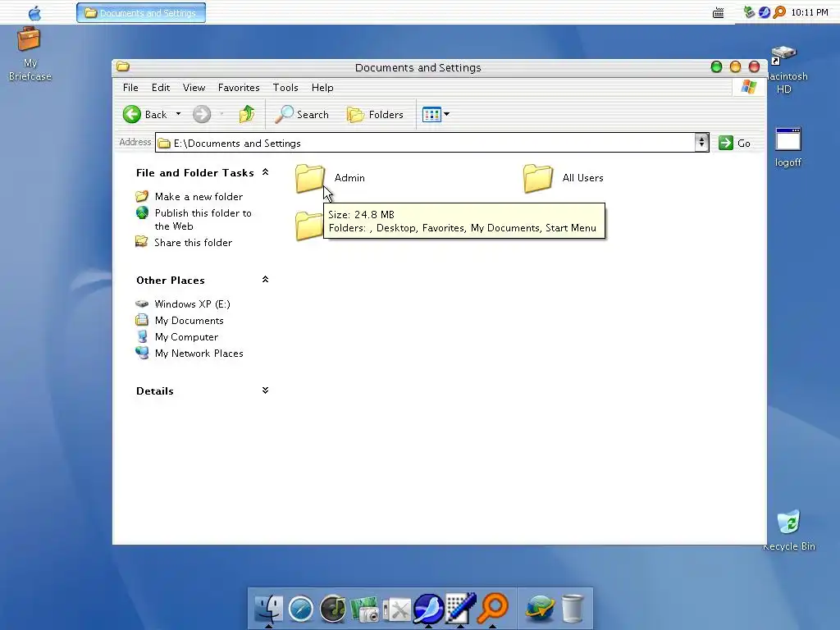The image size is (840, 630).
Task: Click the Apple logo in the top bar
Action: (x=34, y=12)
